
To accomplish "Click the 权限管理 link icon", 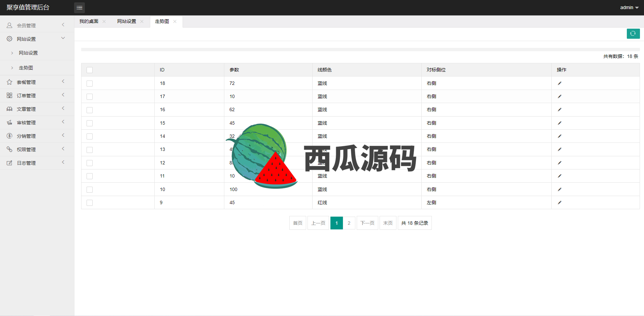I will [x=9, y=149].
